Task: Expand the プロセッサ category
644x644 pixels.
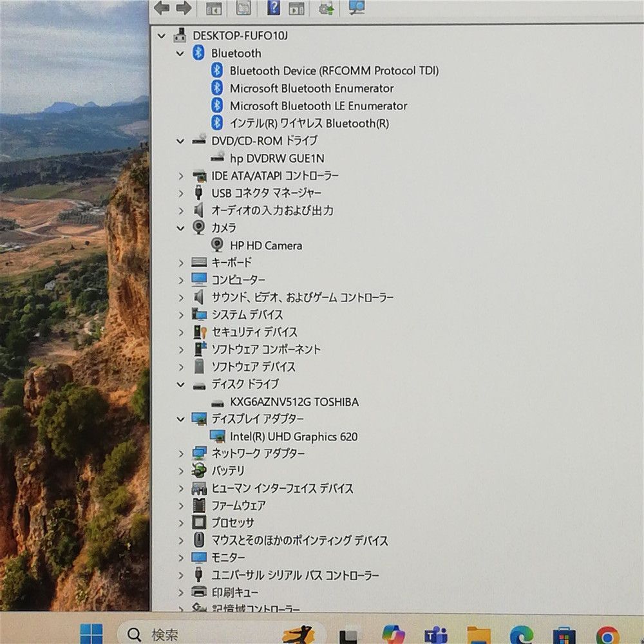Action: [181, 523]
